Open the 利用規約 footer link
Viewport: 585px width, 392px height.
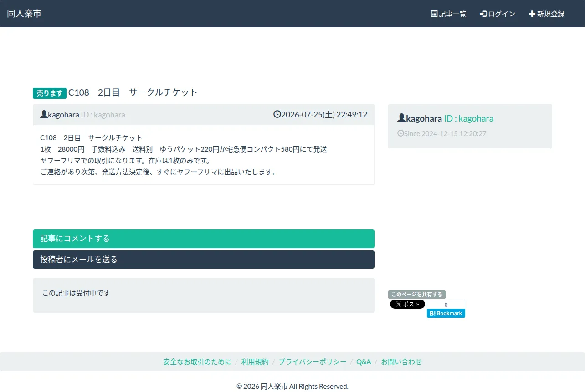click(255, 362)
